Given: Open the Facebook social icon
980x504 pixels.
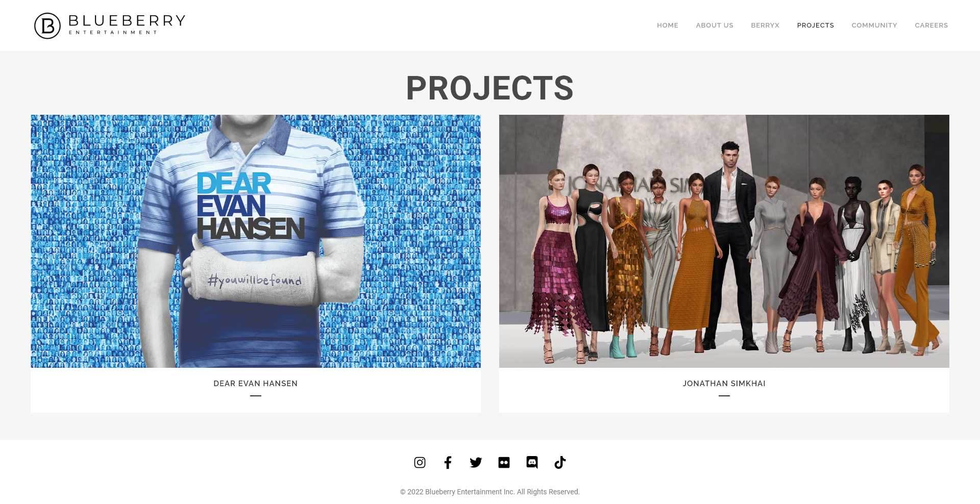Looking at the screenshot, I should pos(448,463).
